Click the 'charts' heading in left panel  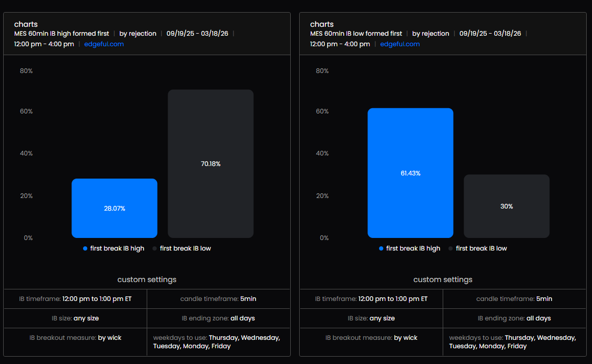pyautogui.click(x=26, y=24)
